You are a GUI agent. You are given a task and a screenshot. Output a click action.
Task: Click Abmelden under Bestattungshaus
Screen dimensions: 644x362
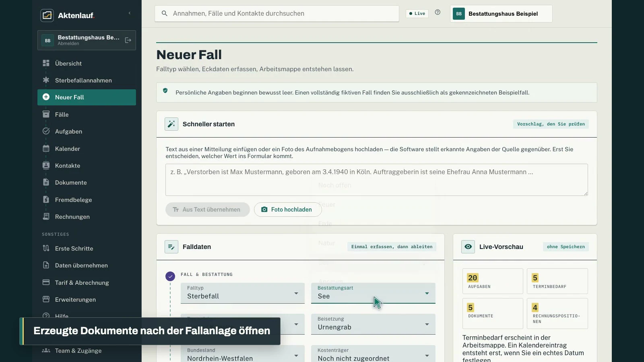68,43
